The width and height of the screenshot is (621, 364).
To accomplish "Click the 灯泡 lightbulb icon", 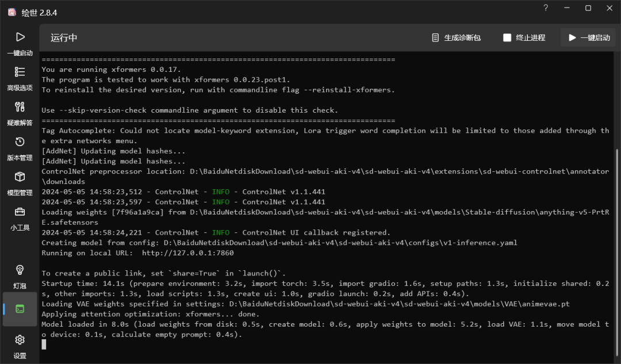I will [20, 270].
